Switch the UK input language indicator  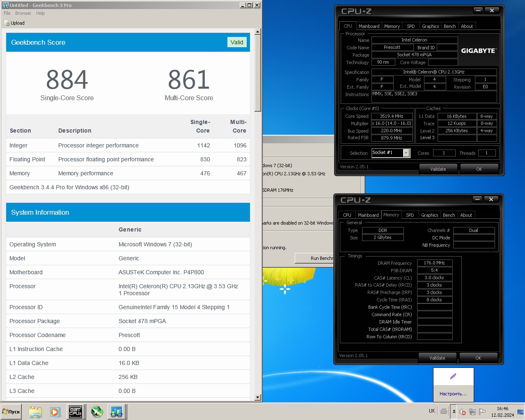pos(432,411)
